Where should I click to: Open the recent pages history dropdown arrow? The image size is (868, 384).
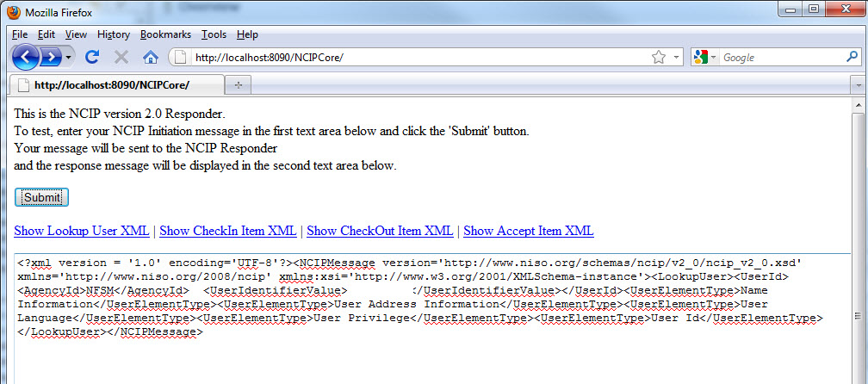click(68, 57)
